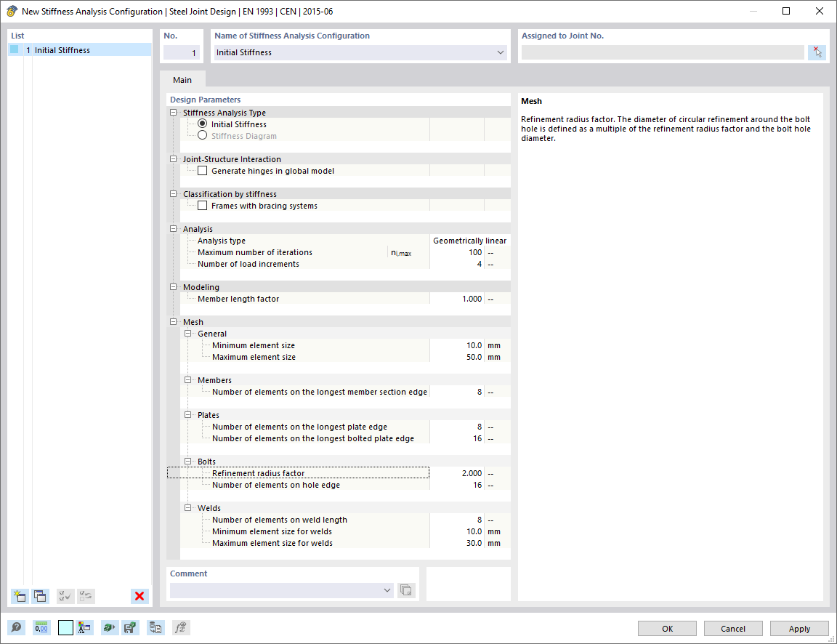Click the save as default settings icon

[130, 627]
